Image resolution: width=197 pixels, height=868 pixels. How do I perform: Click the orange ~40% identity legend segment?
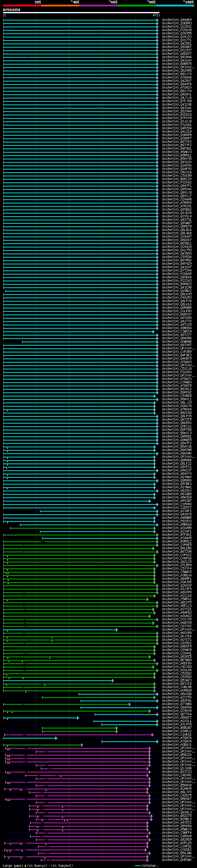click(60, 6)
